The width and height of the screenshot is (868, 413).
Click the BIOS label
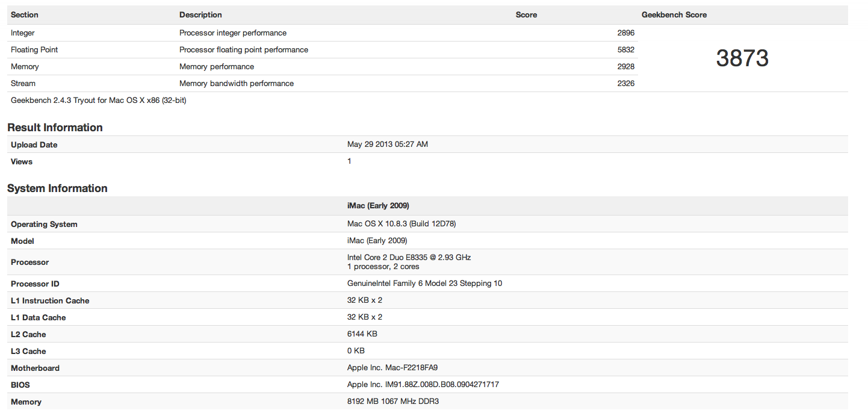click(x=20, y=385)
